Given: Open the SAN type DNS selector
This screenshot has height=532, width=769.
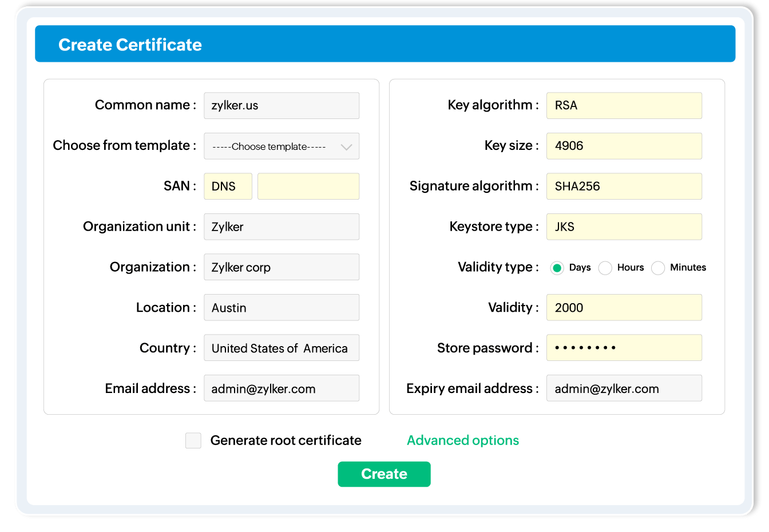Looking at the screenshot, I should pos(228,186).
